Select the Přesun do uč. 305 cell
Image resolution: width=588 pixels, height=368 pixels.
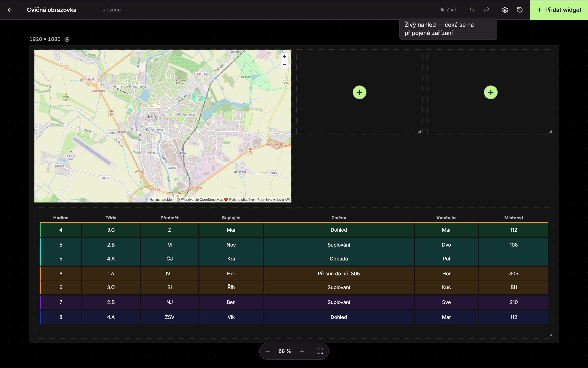339,274
